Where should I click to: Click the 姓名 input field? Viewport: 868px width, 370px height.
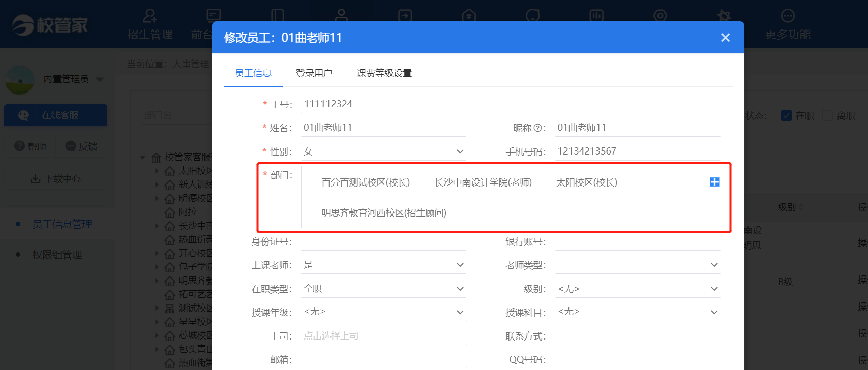click(x=384, y=128)
